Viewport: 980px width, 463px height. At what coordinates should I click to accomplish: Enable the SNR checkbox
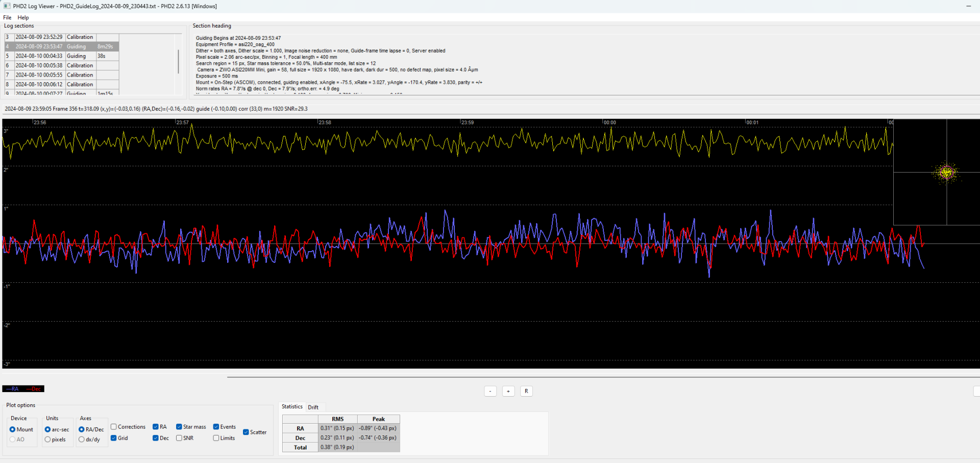(x=179, y=438)
